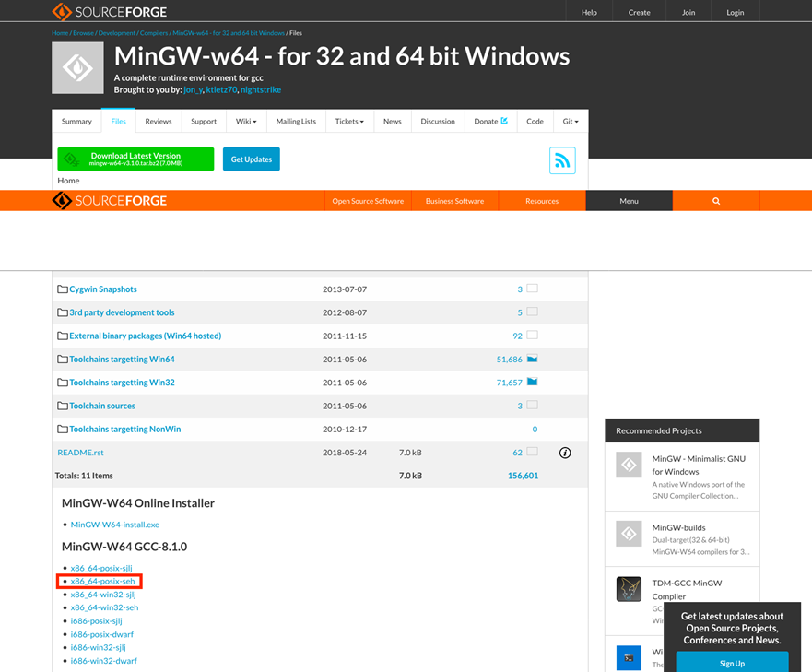Screen dimensions: 812x672
Task: Click the Donate external link icon
Action: click(504, 121)
